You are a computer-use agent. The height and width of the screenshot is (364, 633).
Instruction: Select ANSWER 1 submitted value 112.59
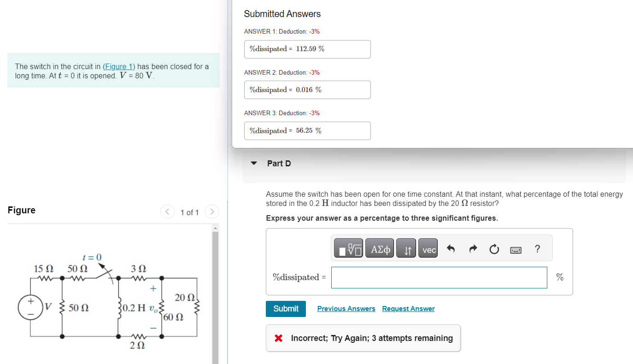click(307, 49)
